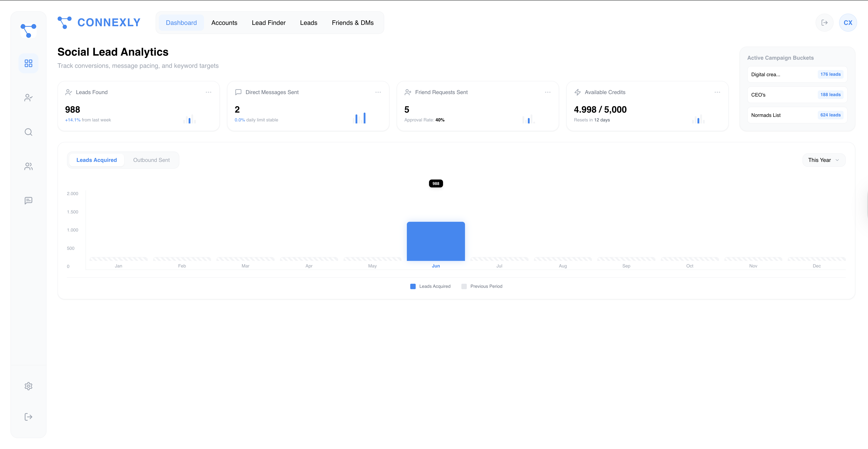Open Leads Found card options menu
868x449 pixels.
click(209, 92)
